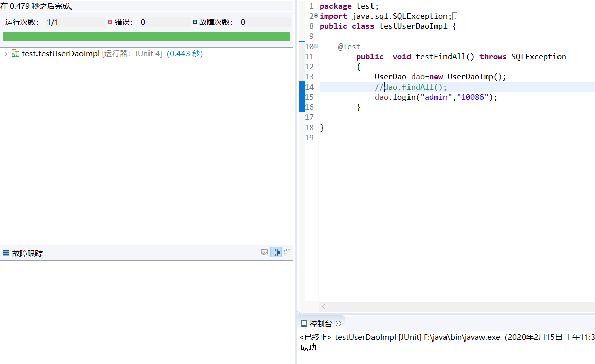Expand the folded imports on line 2

pos(316,16)
